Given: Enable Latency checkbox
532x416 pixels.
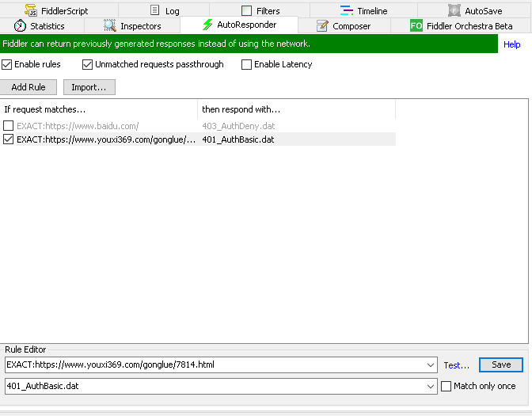Looking at the screenshot, I should 247,64.
